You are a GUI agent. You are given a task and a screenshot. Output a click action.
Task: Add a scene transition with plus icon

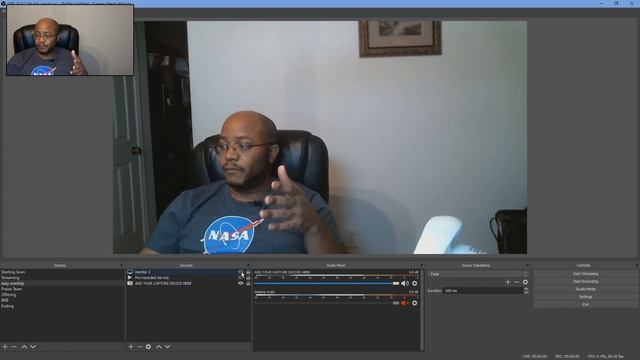508,282
